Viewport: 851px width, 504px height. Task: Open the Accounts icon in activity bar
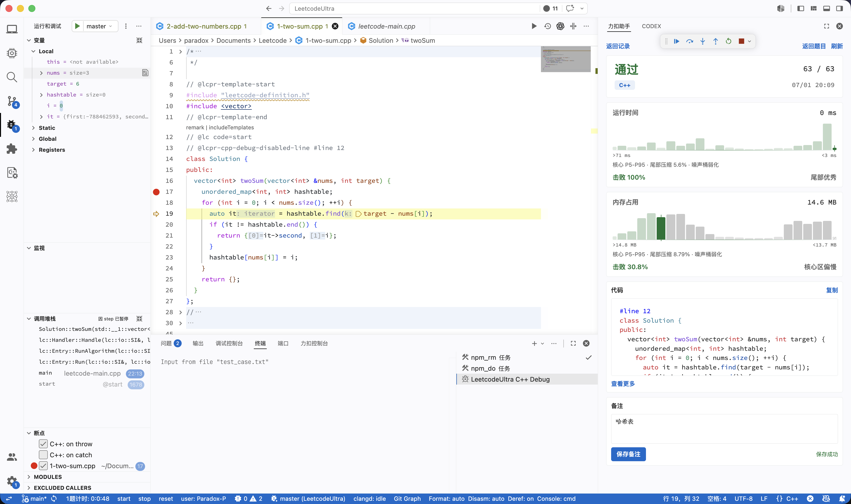click(x=12, y=457)
